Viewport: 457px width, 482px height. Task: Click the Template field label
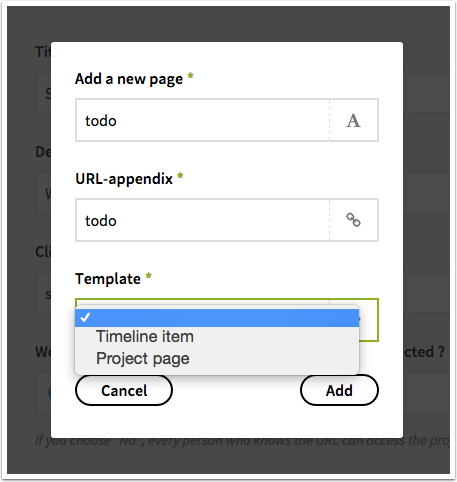[x=108, y=279]
